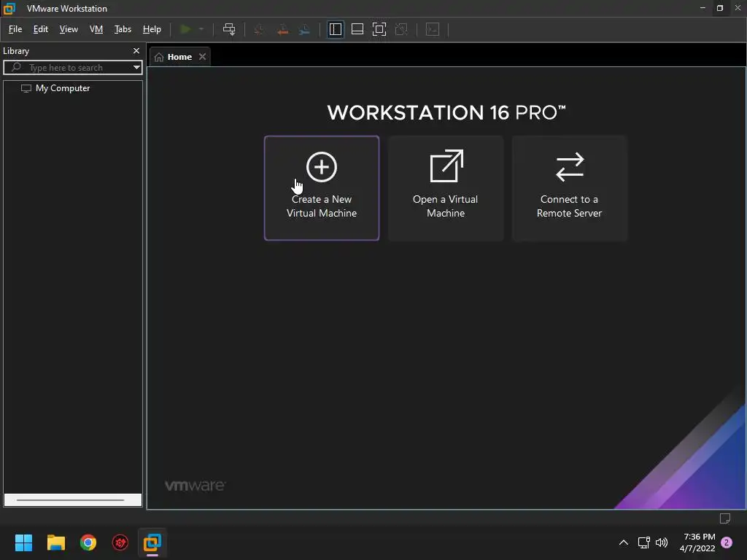The width and height of the screenshot is (747, 560).
Task: Click the Take Snapshot toolbar icon
Action: (259, 29)
